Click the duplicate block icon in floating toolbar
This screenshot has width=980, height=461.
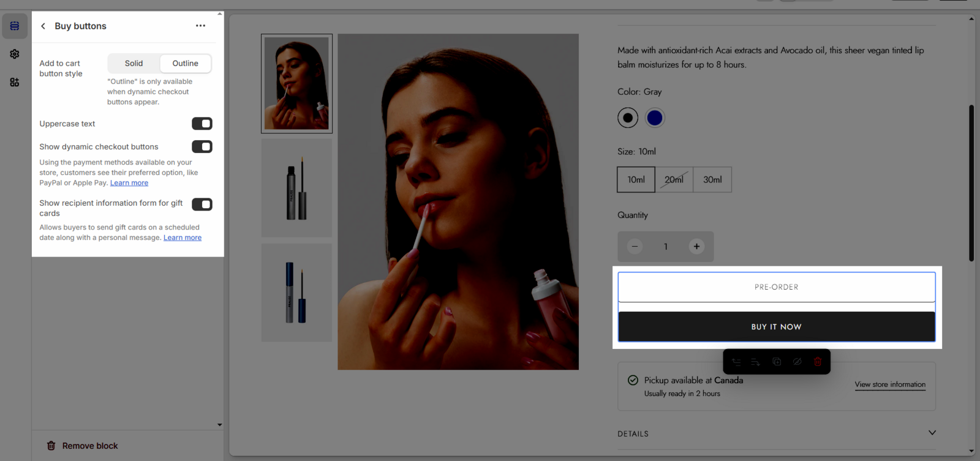[777, 362]
